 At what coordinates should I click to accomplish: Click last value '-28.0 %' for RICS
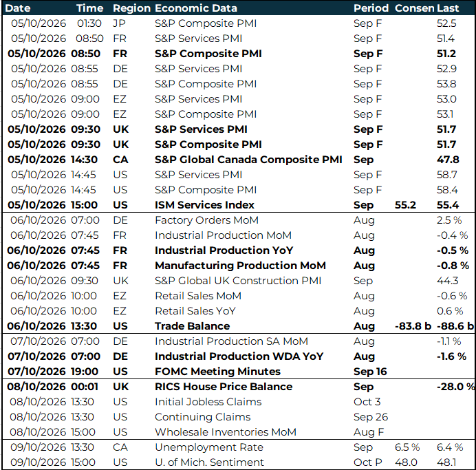(x=455, y=387)
